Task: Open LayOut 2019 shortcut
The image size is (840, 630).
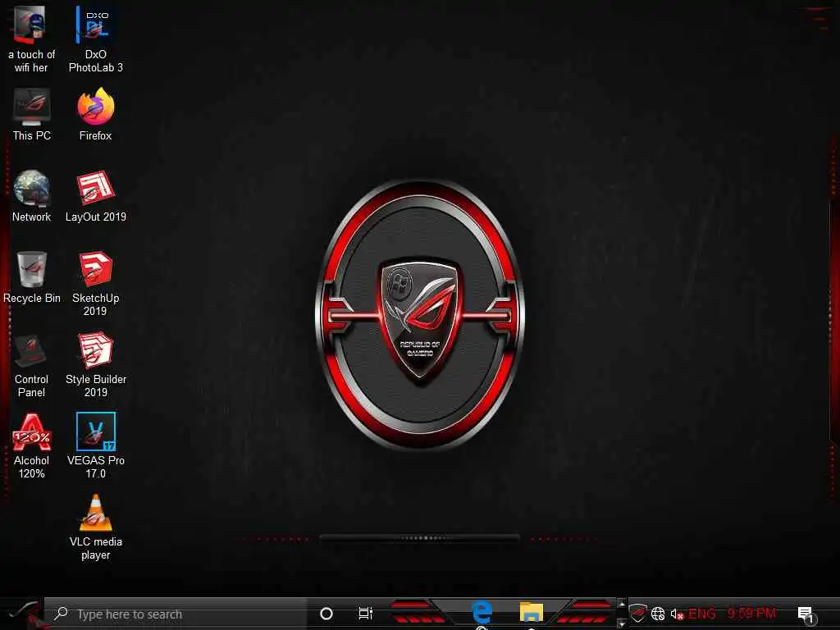Action: tap(95, 195)
